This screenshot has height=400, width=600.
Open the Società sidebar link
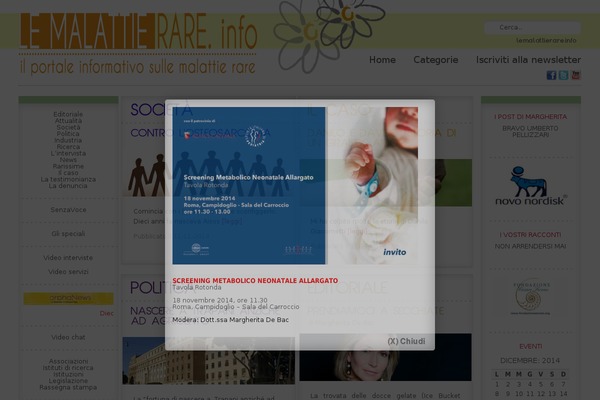[68, 127]
